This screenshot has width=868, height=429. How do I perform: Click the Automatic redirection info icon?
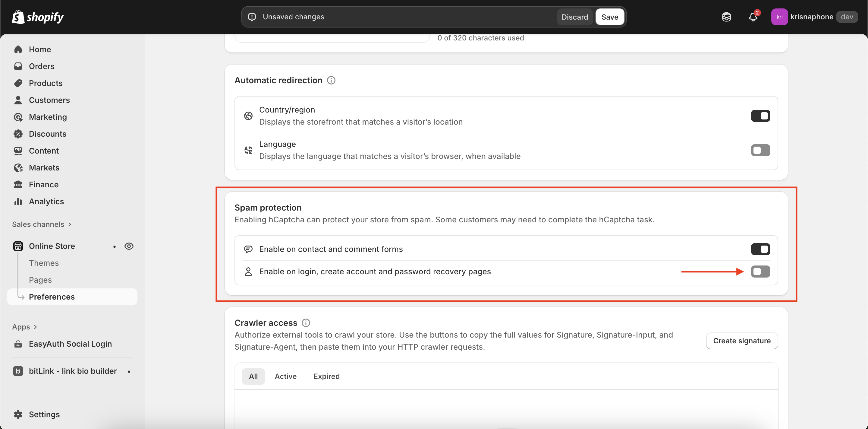pyautogui.click(x=331, y=80)
